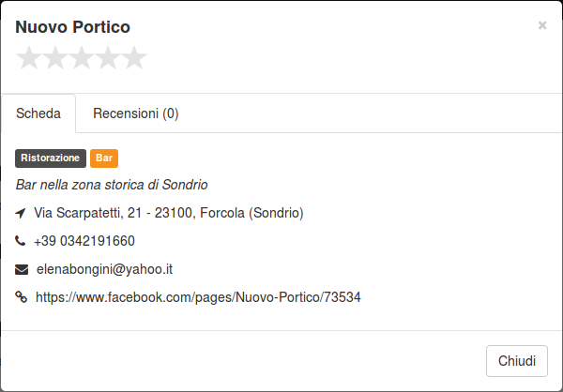Image resolution: width=563 pixels, height=392 pixels.
Task: Open the Recensioni (0) tab
Action: (136, 113)
